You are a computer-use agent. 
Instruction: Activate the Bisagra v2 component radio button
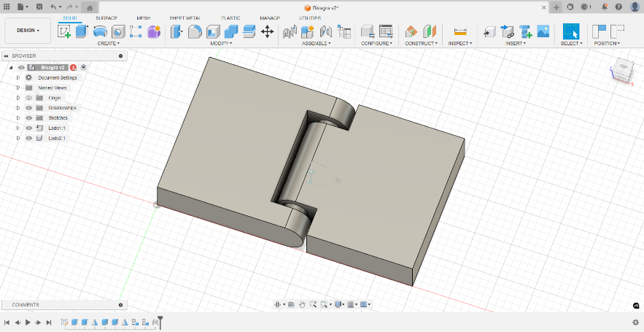coord(84,67)
